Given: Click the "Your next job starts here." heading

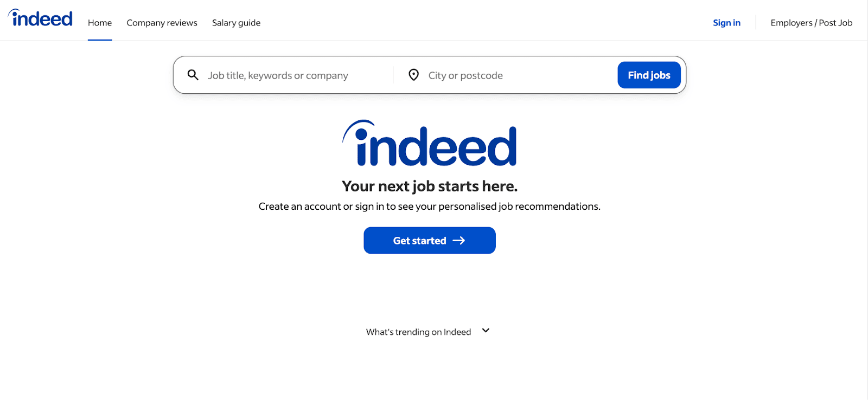Looking at the screenshot, I should click(x=430, y=186).
